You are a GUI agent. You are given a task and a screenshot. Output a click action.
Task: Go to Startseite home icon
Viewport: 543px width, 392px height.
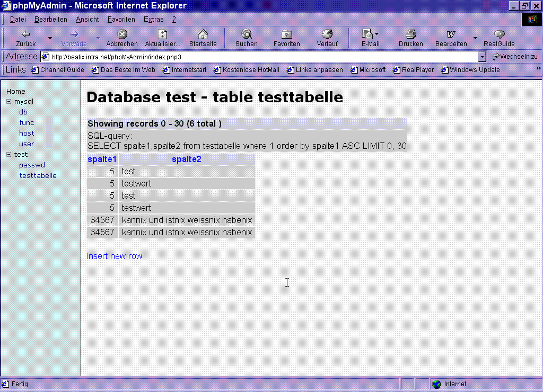(203, 34)
